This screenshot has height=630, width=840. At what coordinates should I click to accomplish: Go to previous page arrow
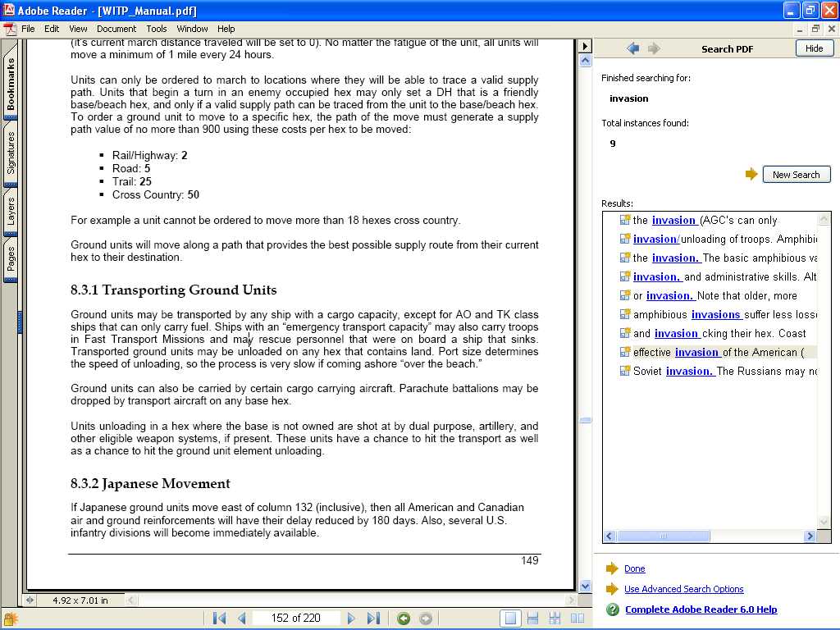(x=242, y=619)
